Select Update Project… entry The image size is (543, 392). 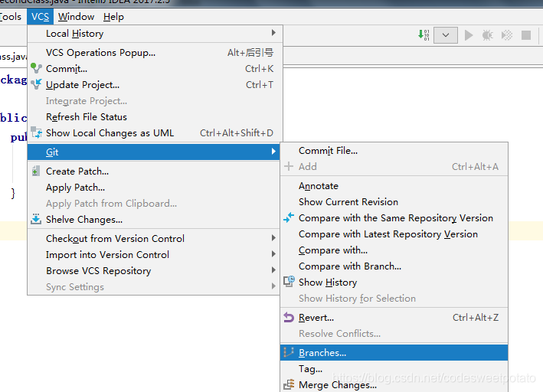155,85
